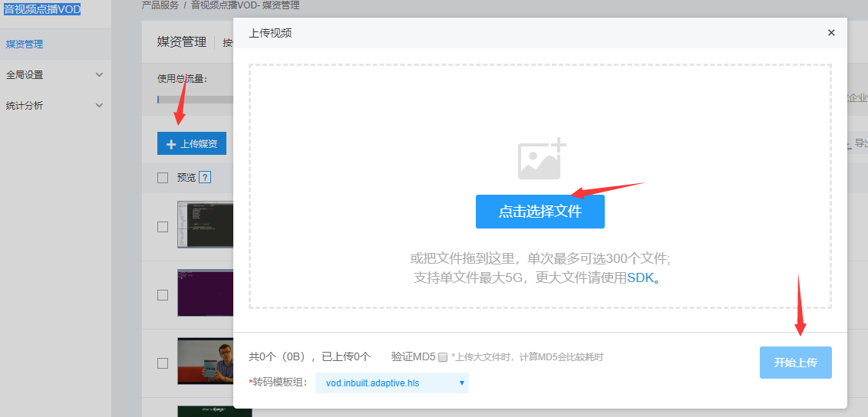Viewport: 868px width, 417px height.
Task: Check the box for the purple video row
Action: 163,295
